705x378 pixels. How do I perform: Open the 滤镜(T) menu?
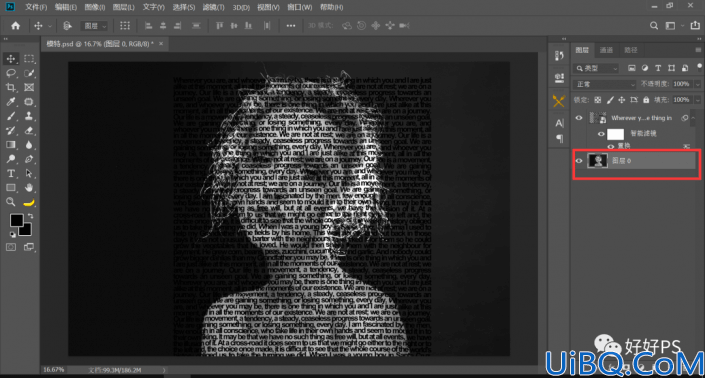tap(213, 7)
